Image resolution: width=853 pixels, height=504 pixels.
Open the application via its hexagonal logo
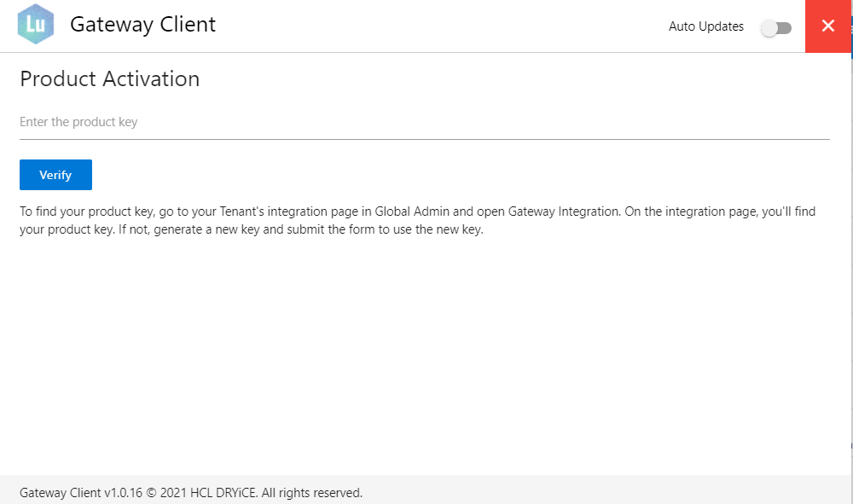(x=34, y=25)
